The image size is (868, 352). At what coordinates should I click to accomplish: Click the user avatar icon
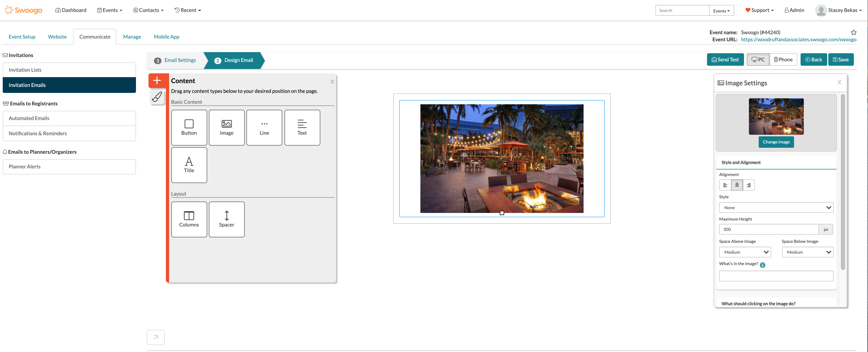click(x=821, y=10)
